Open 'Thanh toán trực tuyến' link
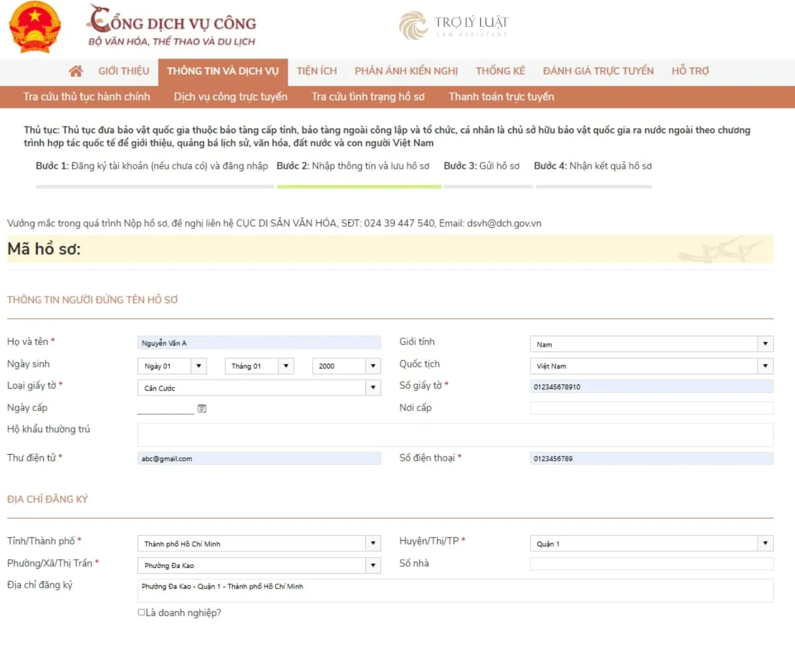This screenshot has width=795, height=672. pyautogui.click(x=501, y=97)
